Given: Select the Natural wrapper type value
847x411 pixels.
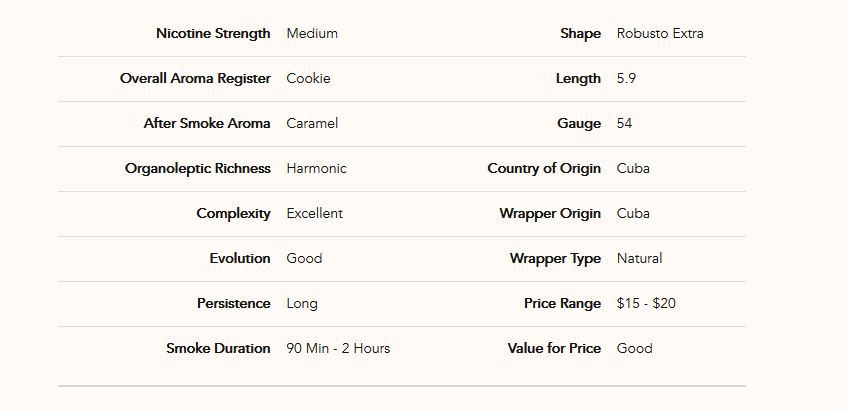Looking at the screenshot, I should [639, 258].
